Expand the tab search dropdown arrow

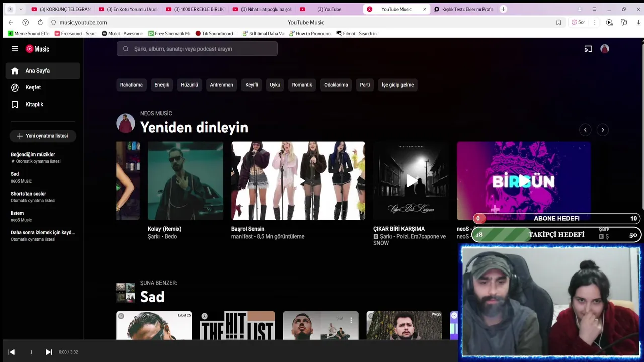pyautogui.click(x=21, y=9)
